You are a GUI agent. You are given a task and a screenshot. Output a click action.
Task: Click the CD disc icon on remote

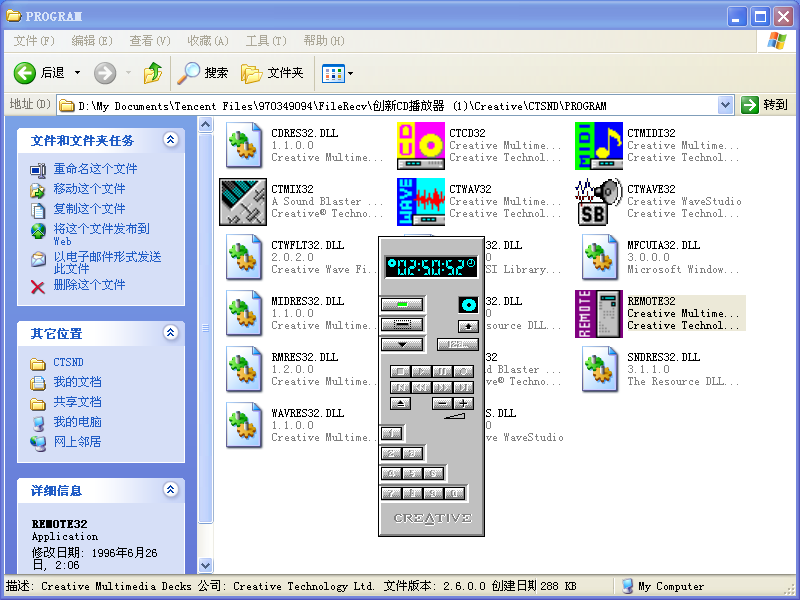point(468,304)
